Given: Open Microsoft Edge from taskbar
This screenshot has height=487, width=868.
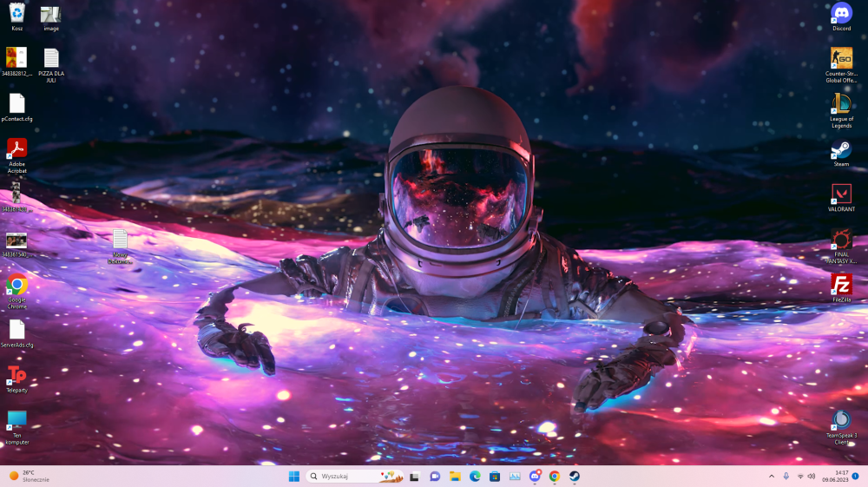Looking at the screenshot, I should tap(475, 477).
